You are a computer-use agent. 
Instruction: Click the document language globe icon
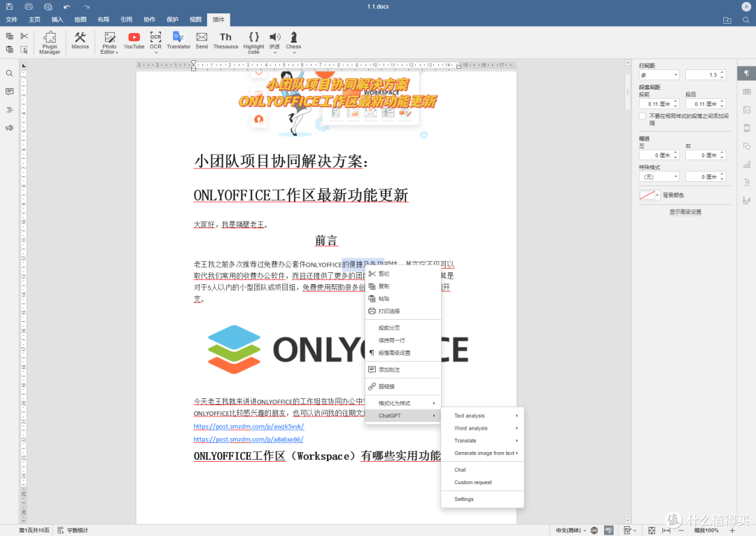(x=594, y=530)
